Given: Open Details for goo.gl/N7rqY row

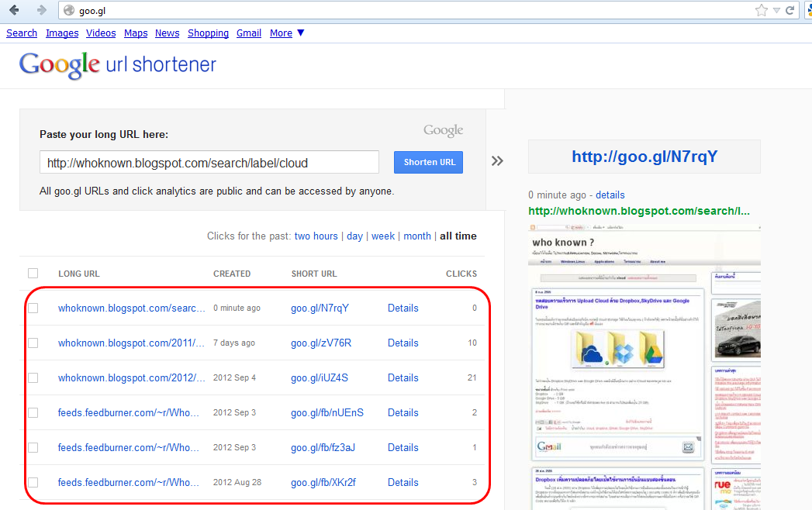Looking at the screenshot, I should pyautogui.click(x=403, y=308).
